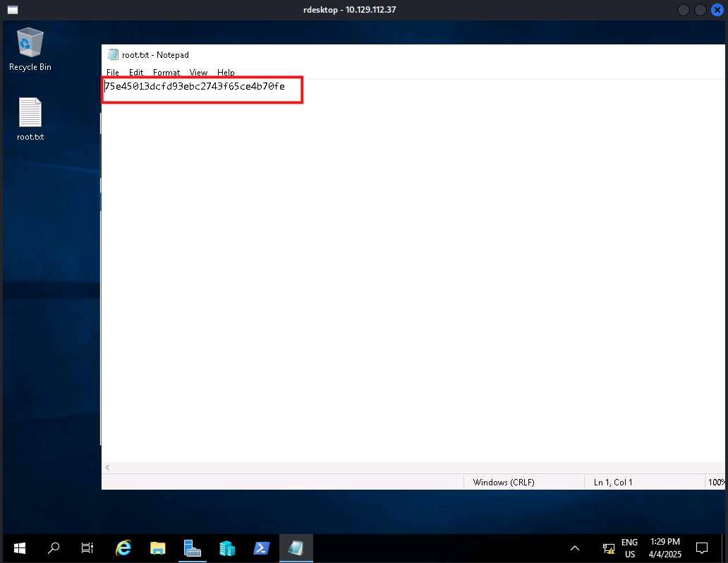Open File Explorer from the taskbar
Viewport: 728px width, 563px height.
158,549
